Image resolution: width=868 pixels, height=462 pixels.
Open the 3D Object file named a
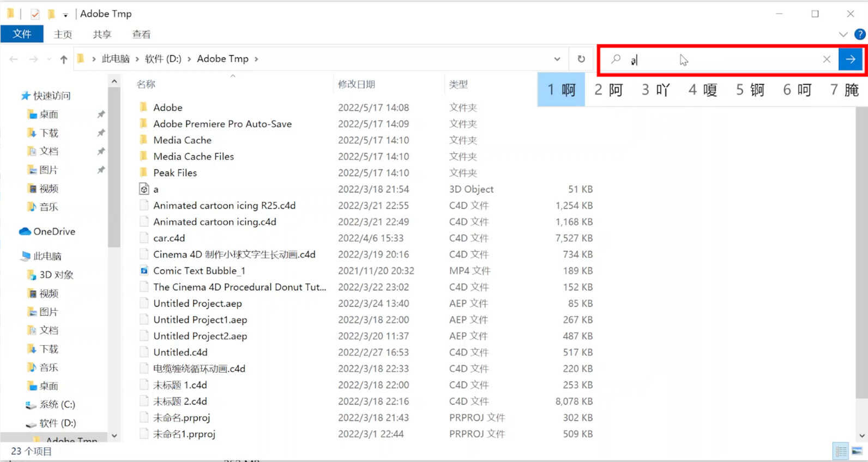[156, 189]
